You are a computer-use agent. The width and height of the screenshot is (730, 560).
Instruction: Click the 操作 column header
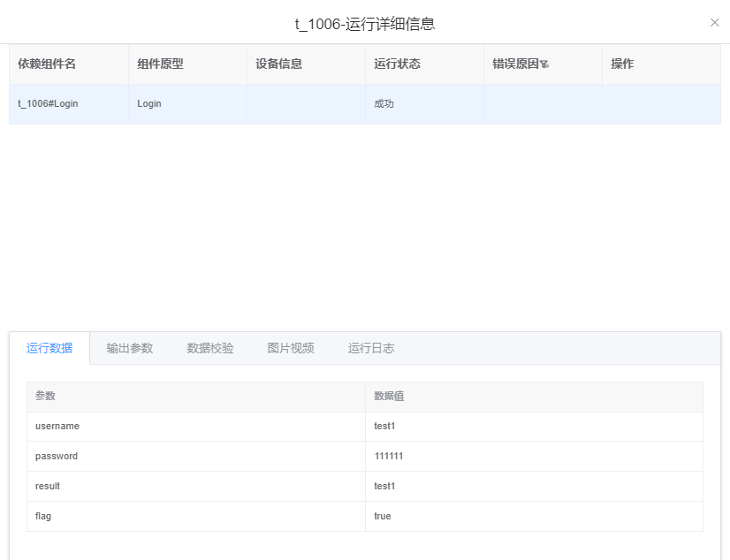622,64
